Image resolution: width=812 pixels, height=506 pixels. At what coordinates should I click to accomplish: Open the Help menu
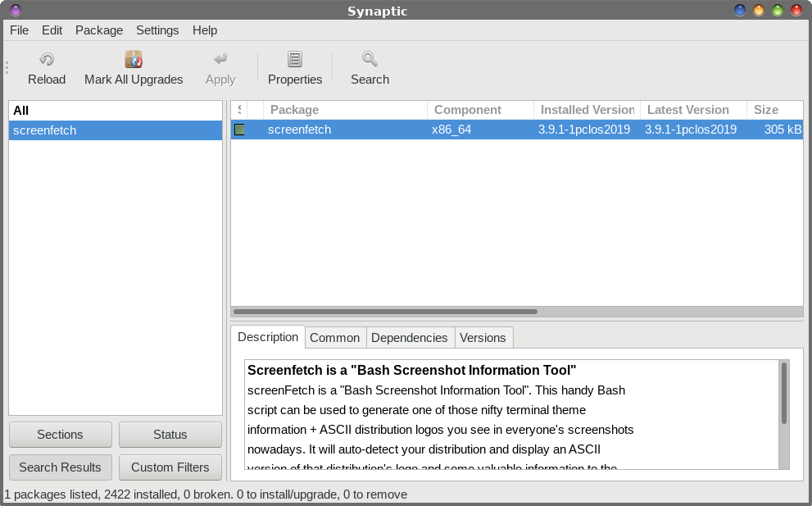tap(205, 30)
